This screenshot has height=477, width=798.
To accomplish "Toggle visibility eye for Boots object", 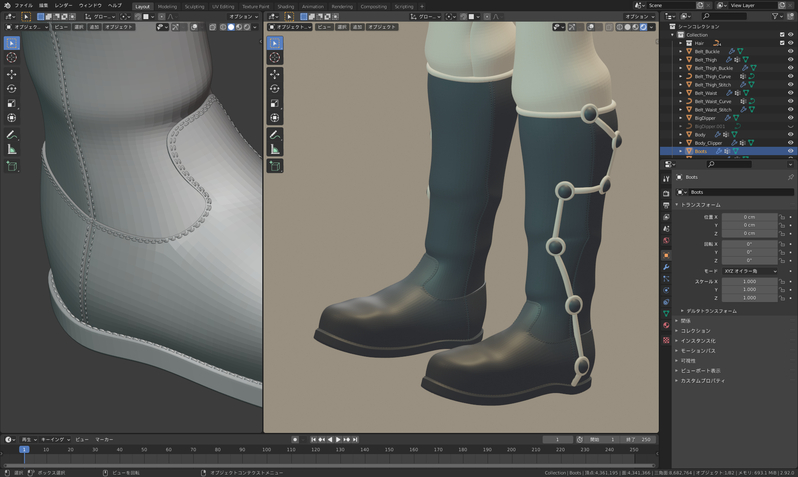I will pyautogui.click(x=790, y=151).
